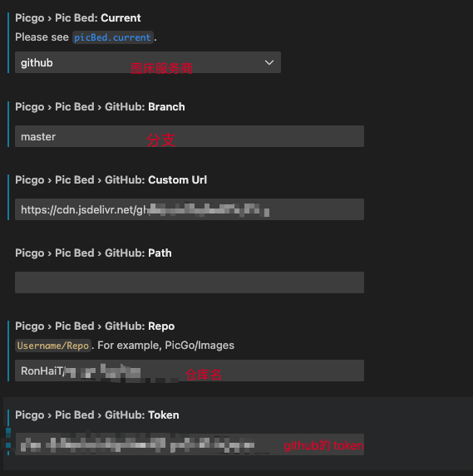Click the Username/Repo code label
The height and width of the screenshot is (476, 473).
tap(53, 346)
